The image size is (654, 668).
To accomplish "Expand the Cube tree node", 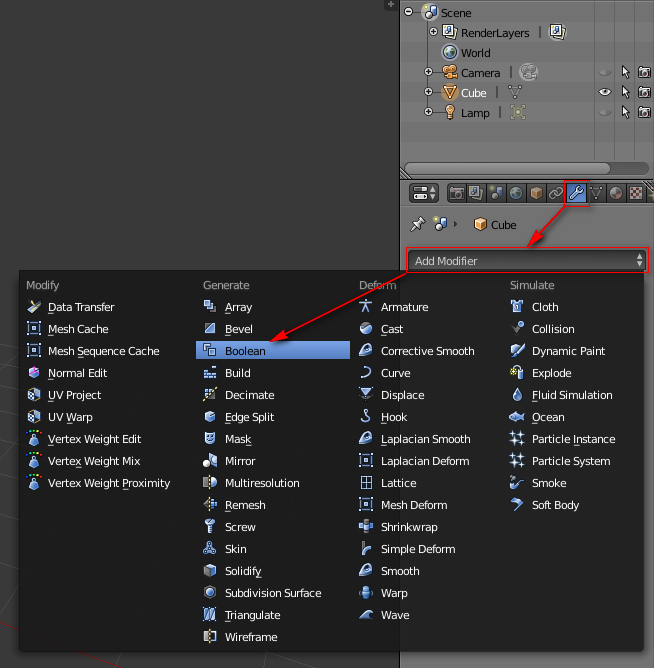I will click(x=429, y=92).
